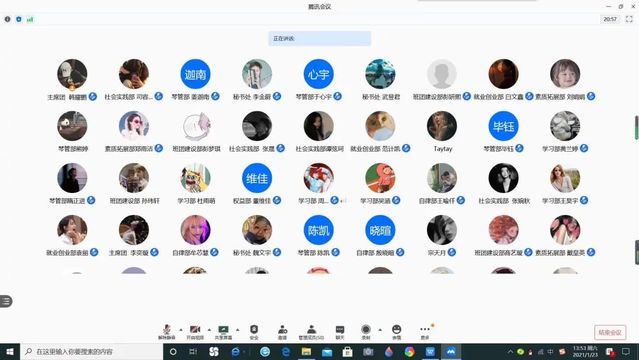
Task: Expand the arrow next to record
Action: [x=380, y=329]
